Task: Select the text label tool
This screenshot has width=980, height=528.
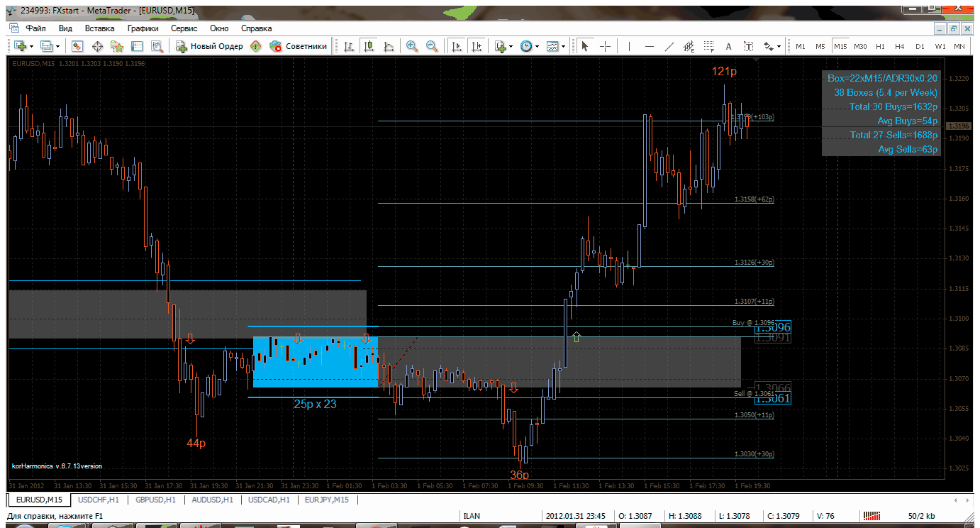Action: click(748, 46)
